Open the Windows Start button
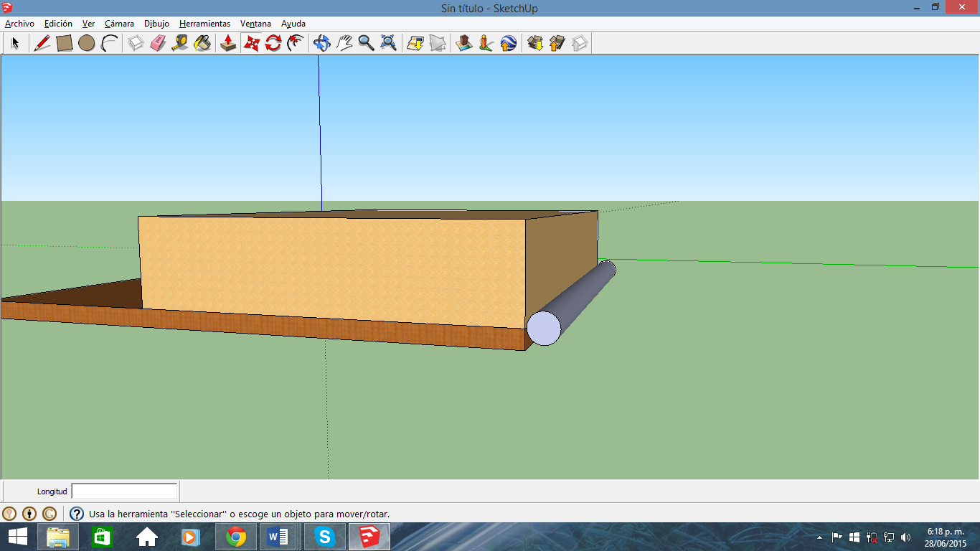Viewport: 980px width, 551px height. point(18,537)
